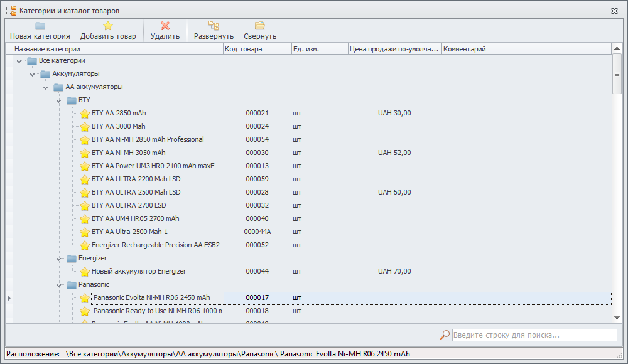Click the Collapse all folder icon

[260, 26]
